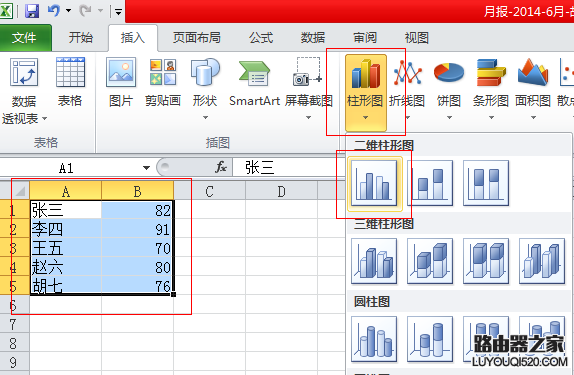Viewport: 574px width, 375px height.
Task: Insert a 图片 picture
Action: coord(121,81)
